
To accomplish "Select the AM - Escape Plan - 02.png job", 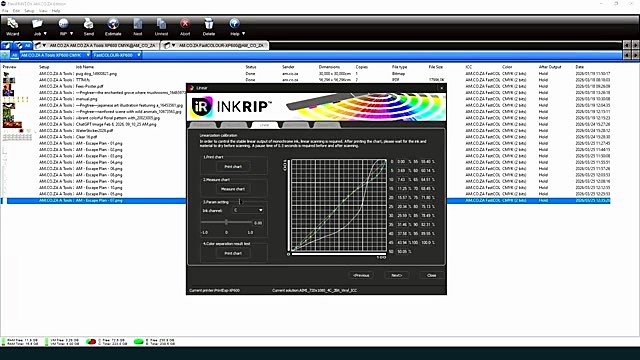I will click(x=306, y=149).
